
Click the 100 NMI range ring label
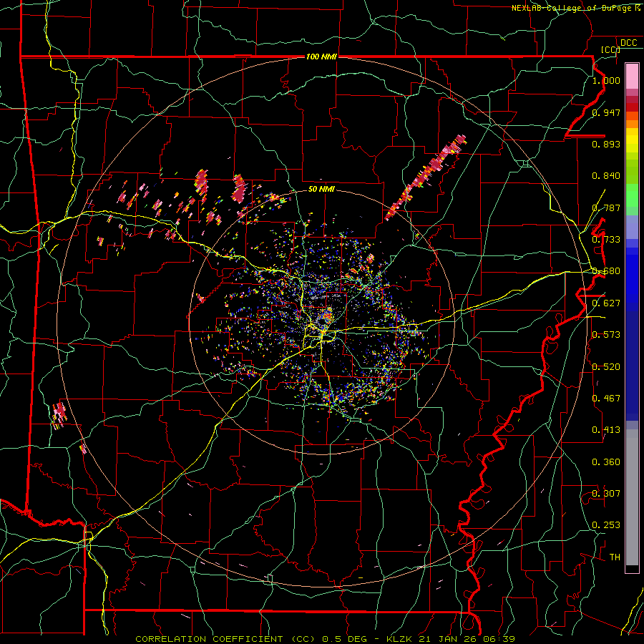pos(321,57)
